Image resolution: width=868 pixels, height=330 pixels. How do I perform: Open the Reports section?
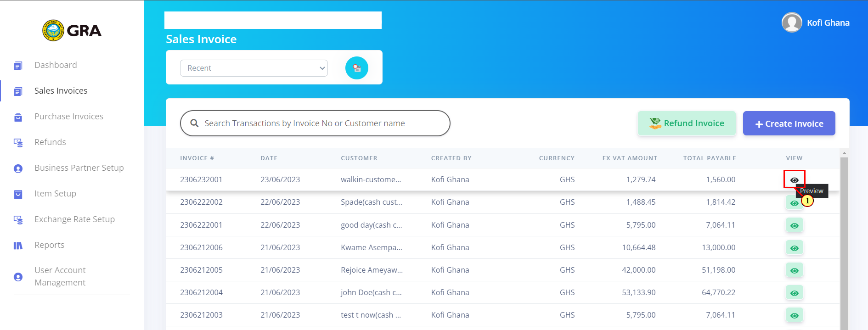(49, 245)
